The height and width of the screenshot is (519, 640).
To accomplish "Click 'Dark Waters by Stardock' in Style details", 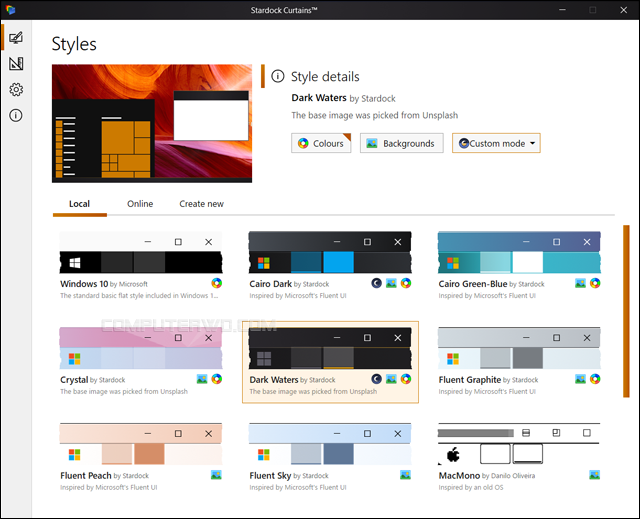I will click(x=343, y=98).
